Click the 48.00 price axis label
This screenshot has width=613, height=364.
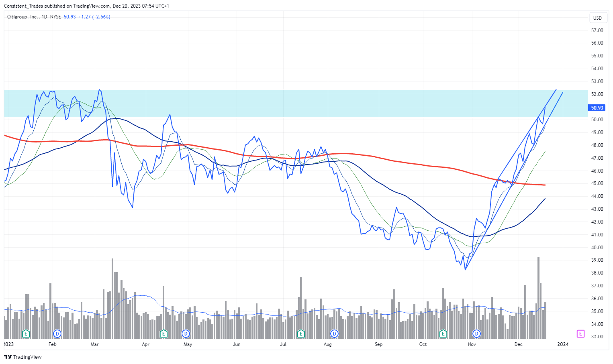point(597,145)
